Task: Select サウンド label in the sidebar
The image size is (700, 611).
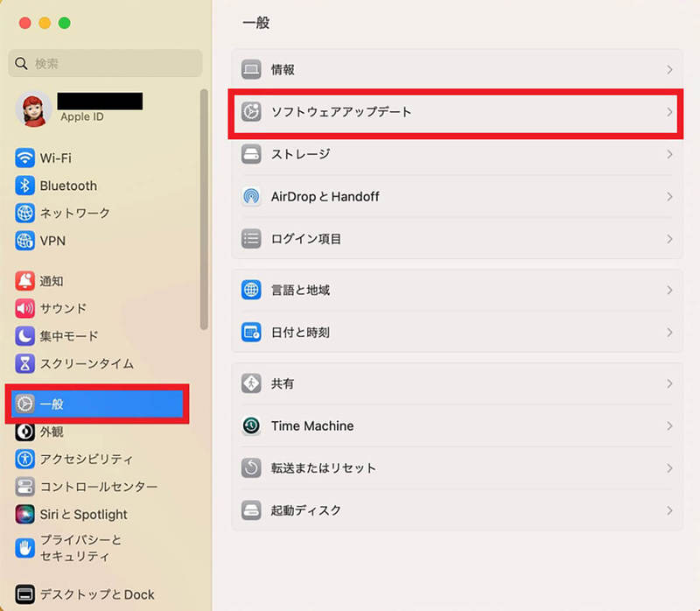Action: click(x=63, y=309)
